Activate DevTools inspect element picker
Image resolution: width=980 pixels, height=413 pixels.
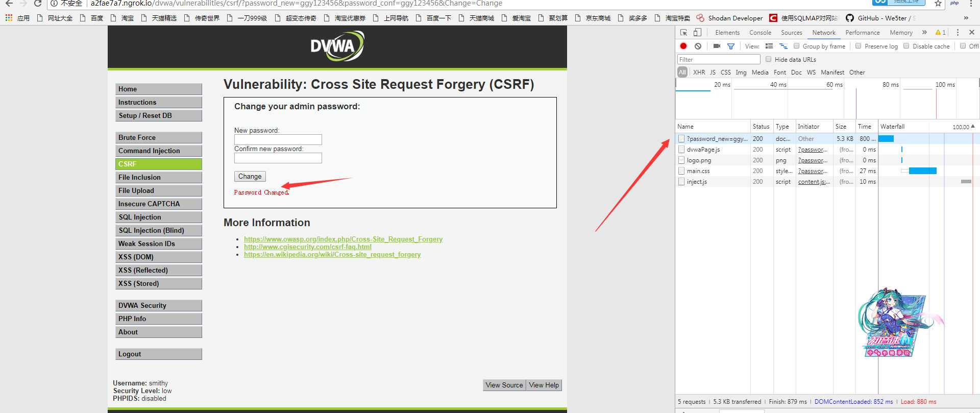pos(684,32)
